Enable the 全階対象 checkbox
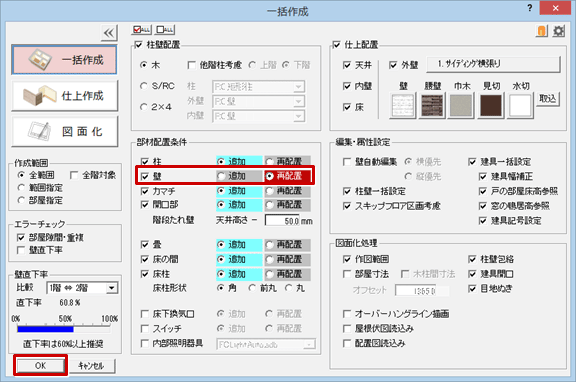This screenshot has width=576, height=382. pos(74,175)
